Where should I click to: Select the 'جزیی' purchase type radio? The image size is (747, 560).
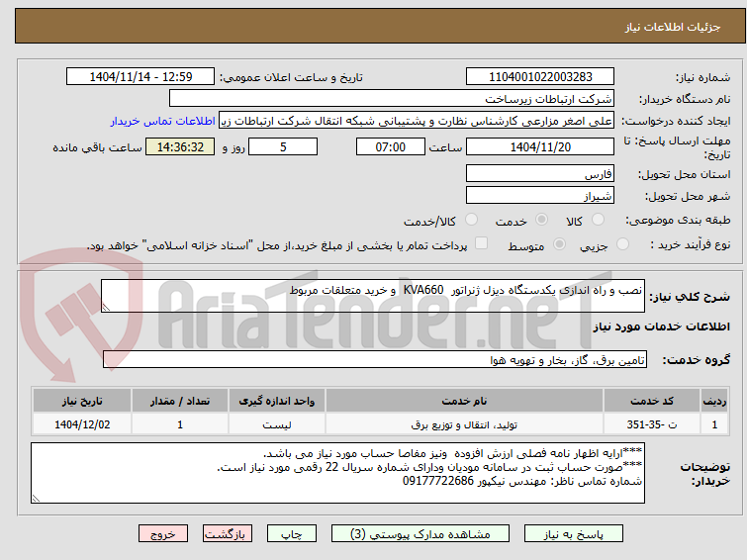pyautogui.click(x=622, y=244)
